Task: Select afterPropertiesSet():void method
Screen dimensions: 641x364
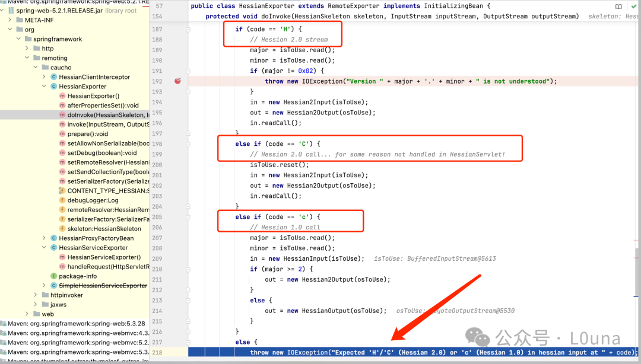Action: click(x=103, y=106)
